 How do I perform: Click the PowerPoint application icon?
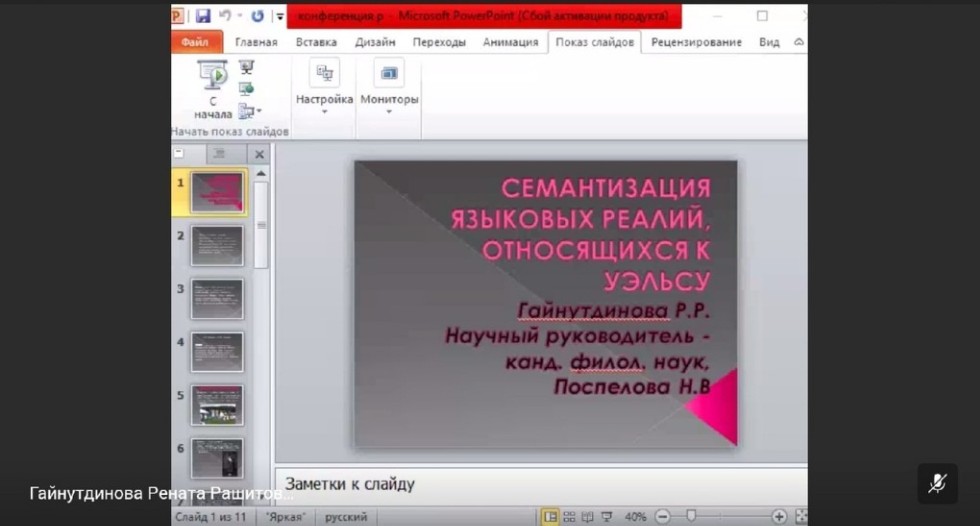click(177, 16)
